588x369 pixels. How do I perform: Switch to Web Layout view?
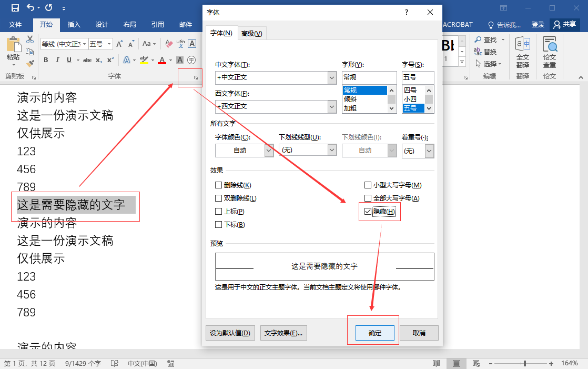(x=477, y=363)
